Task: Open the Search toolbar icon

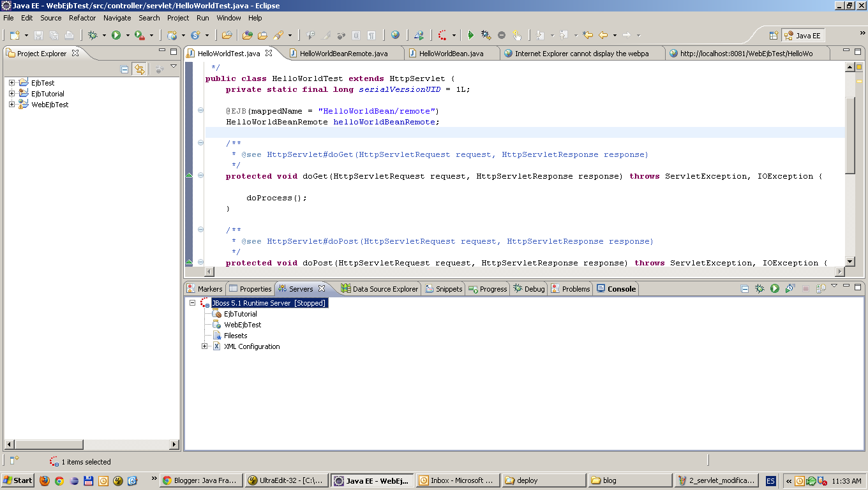Action: tap(277, 36)
